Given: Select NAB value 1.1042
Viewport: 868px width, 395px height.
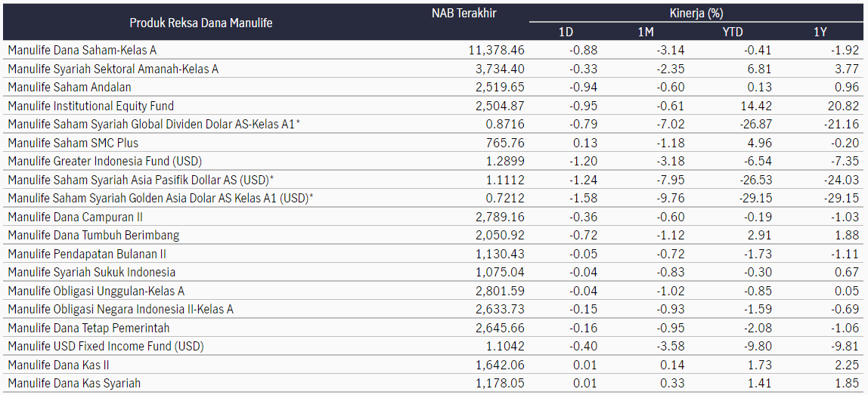Looking at the screenshot, I should tap(505, 347).
